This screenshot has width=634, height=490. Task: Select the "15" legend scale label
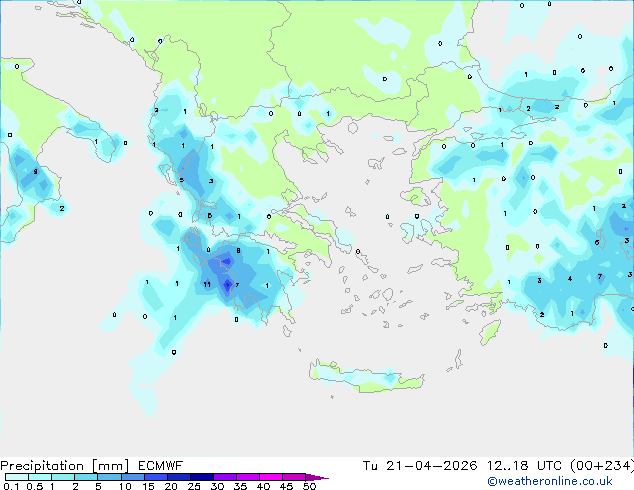148,486
